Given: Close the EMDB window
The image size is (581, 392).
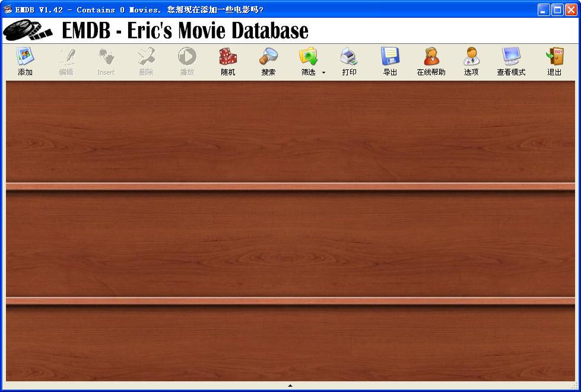Looking at the screenshot, I should tap(571, 9).
